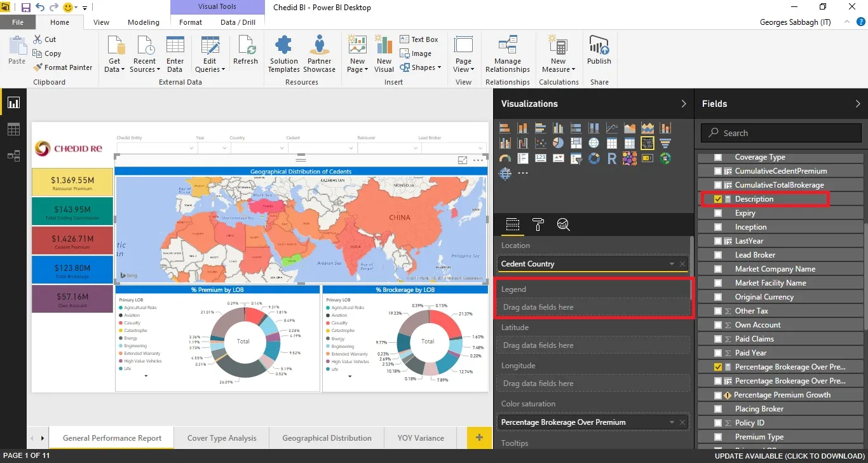This screenshot has width=868, height=463.
Task: Click the Refresh button
Action: (245, 50)
